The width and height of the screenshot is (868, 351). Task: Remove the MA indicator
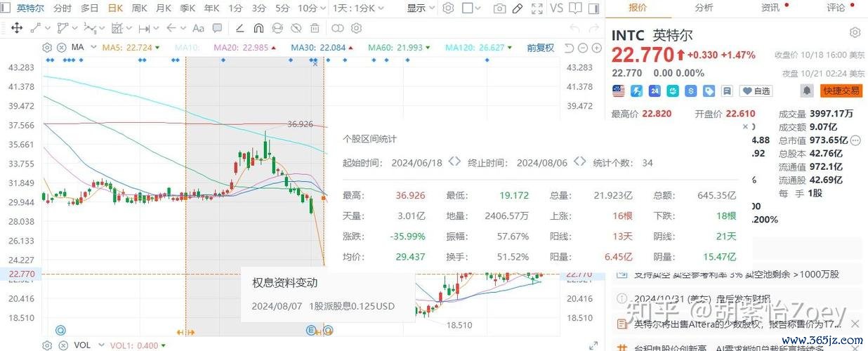61,47
